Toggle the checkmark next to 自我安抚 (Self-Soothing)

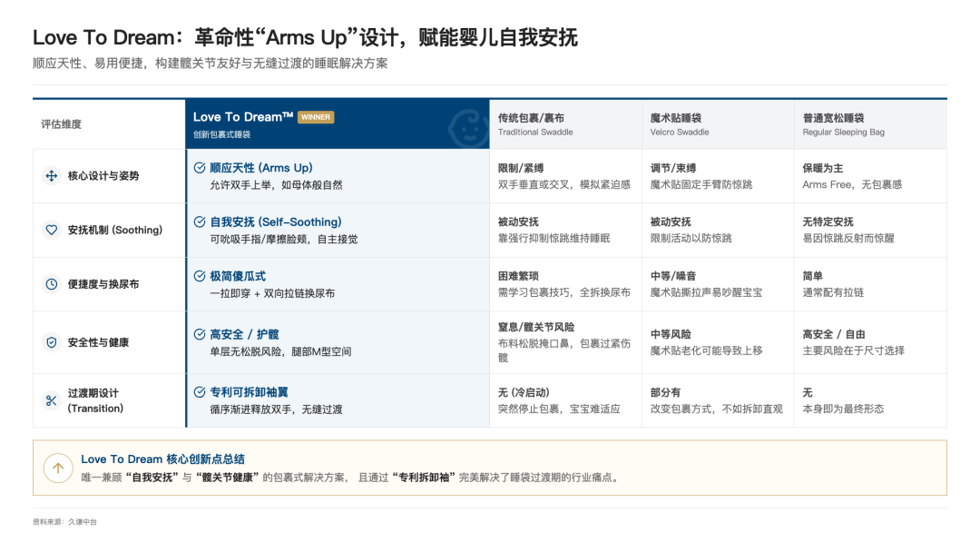pyautogui.click(x=198, y=222)
